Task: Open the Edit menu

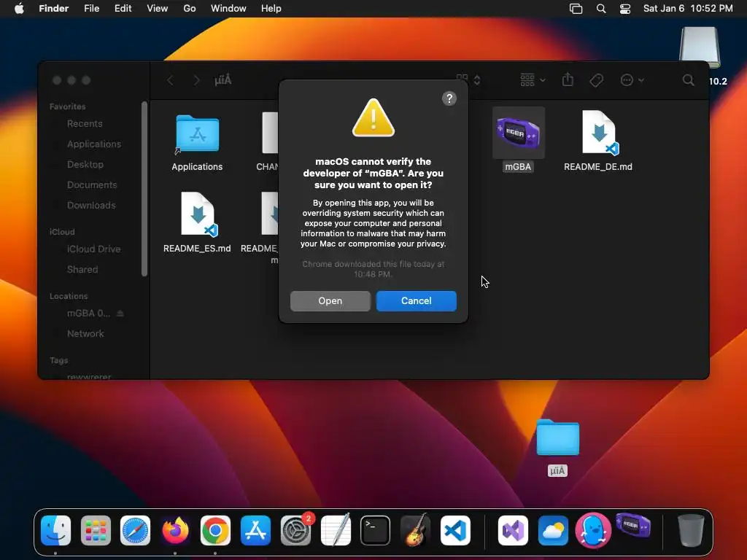Action: click(123, 9)
